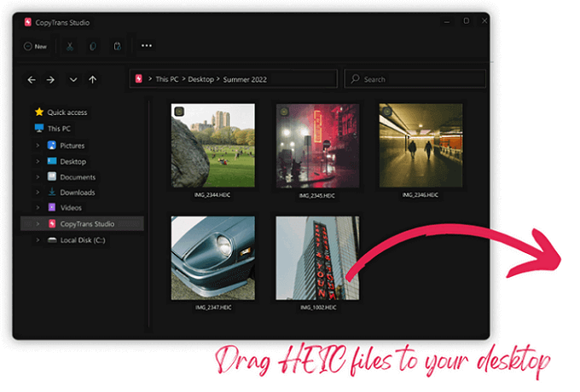Toggle selection checkbox on IMG_2346.HEIC
580x392 pixels.
[x=387, y=111]
